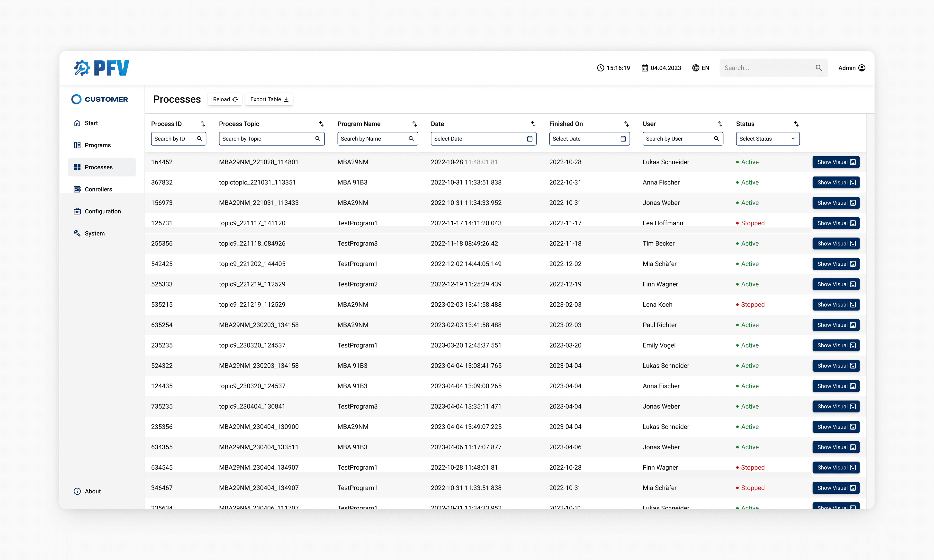Click the clock icon beside 15:16:19
Viewport: 934px width, 560px height.
(x=600, y=68)
